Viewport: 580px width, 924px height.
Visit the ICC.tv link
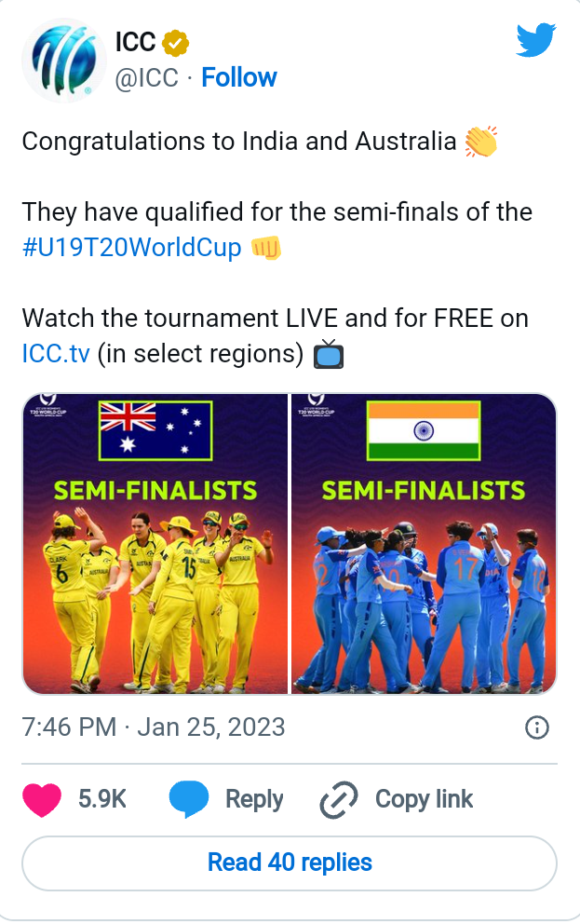pos(55,354)
